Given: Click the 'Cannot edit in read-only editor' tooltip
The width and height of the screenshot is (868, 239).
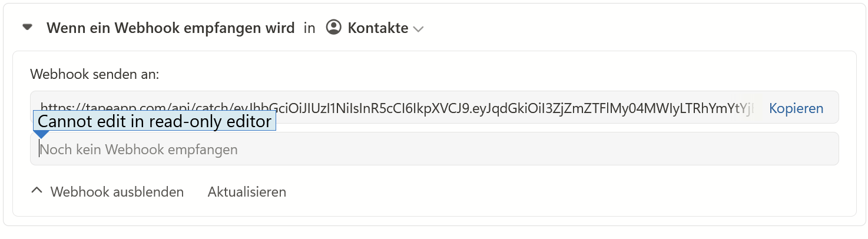Looking at the screenshot, I should 154,121.
